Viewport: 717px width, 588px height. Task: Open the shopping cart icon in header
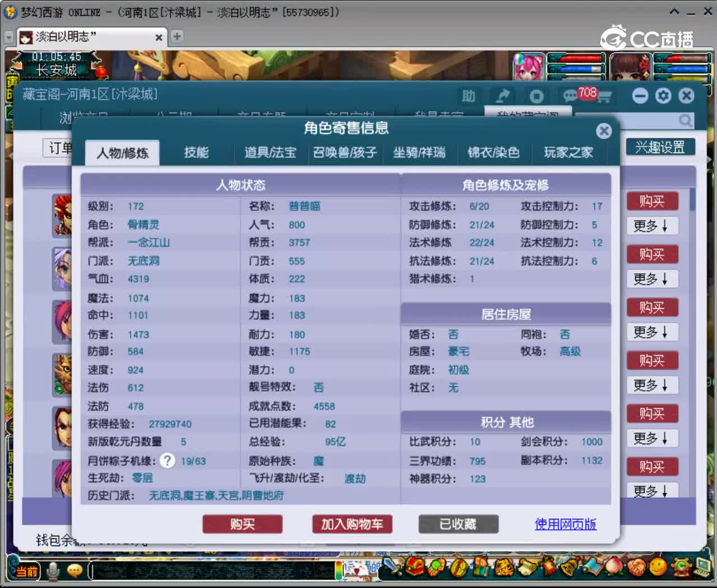(604, 97)
